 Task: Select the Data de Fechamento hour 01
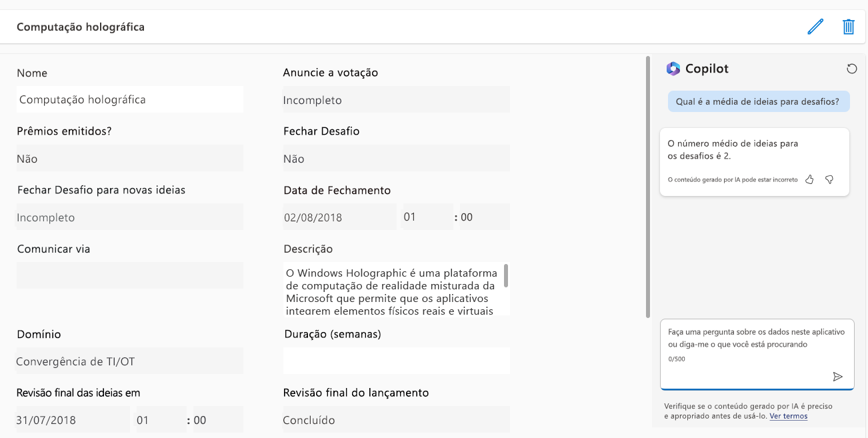[x=427, y=217]
